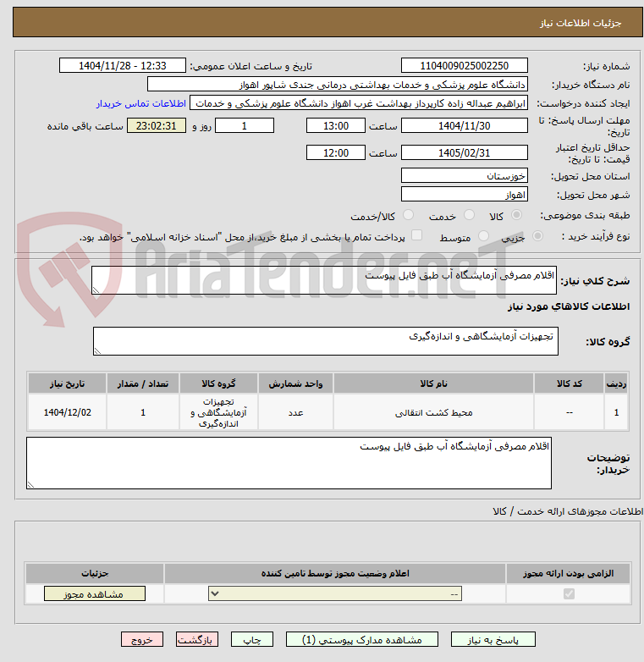Toggle the اسناد خزانه اسلامی payment checkbox

[x=416, y=235]
